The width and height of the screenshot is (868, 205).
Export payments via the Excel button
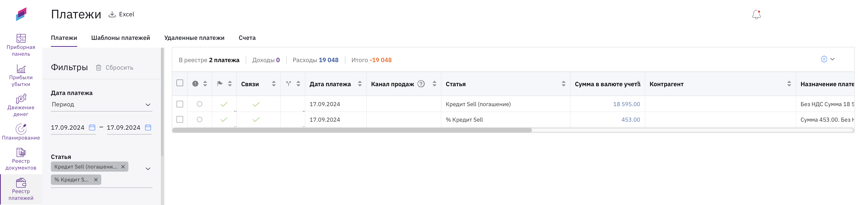tap(121, 14)
